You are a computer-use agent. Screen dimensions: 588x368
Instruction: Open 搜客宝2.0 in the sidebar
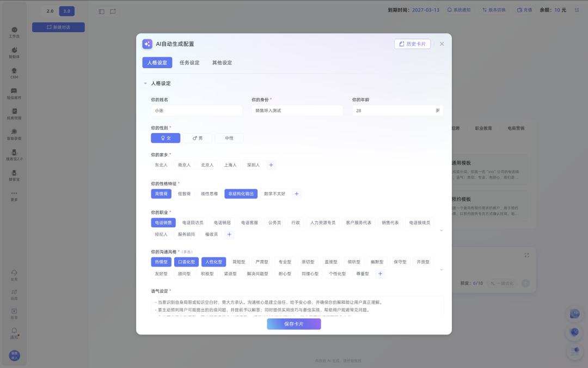point(14,155)
